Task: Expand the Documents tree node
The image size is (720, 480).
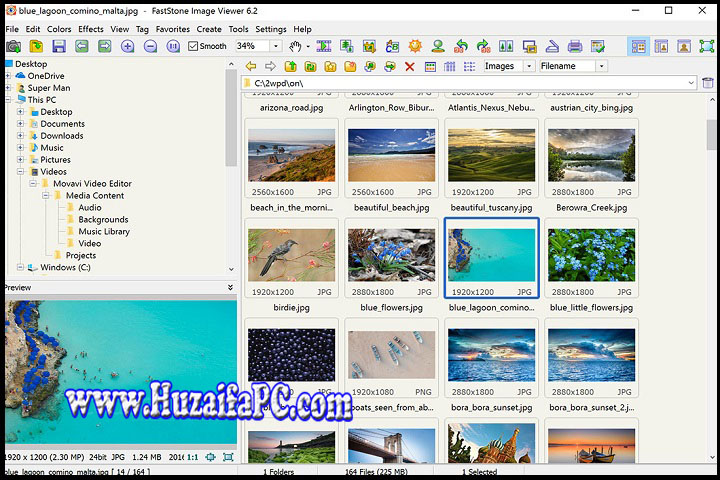Action: [20, 124]
